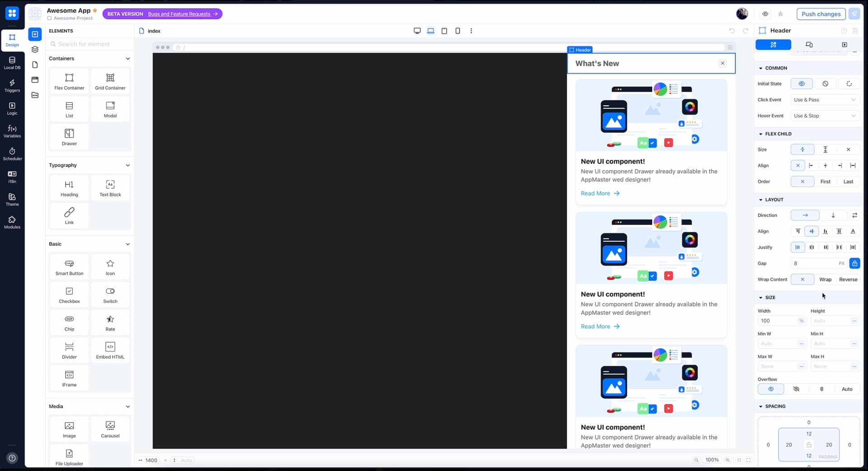Open the Scheduler section
Screen dimensions: 868x471
pos(12,154)
